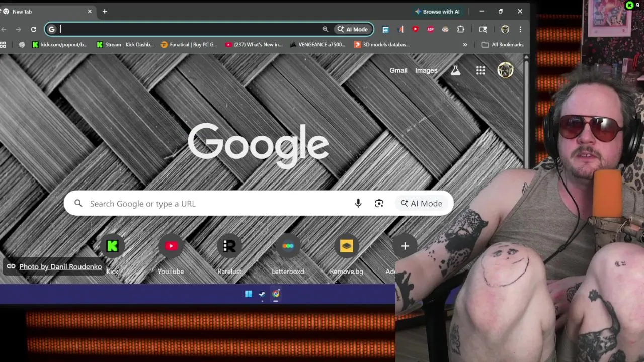Click the Browse with AI button
The height and width of the screenshot is (362, 644).
click(437, 11)
